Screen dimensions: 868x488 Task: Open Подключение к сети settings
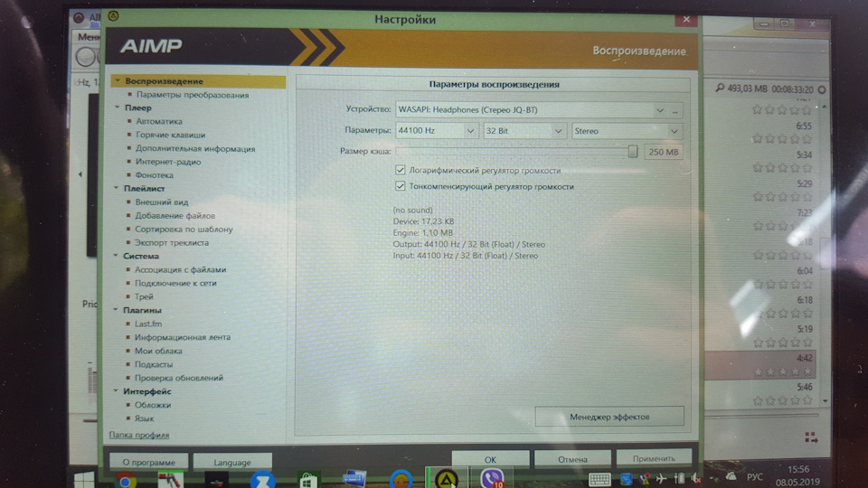(x=175, y=283)
